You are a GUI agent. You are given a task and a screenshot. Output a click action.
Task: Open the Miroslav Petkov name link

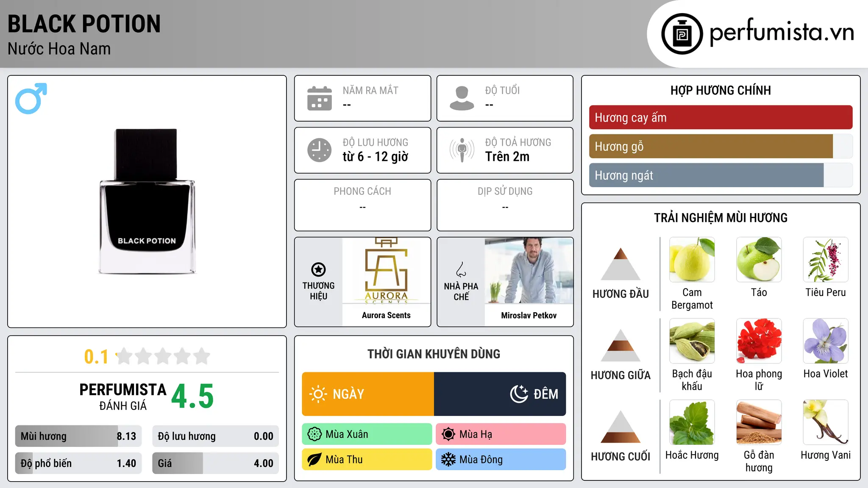529,315
